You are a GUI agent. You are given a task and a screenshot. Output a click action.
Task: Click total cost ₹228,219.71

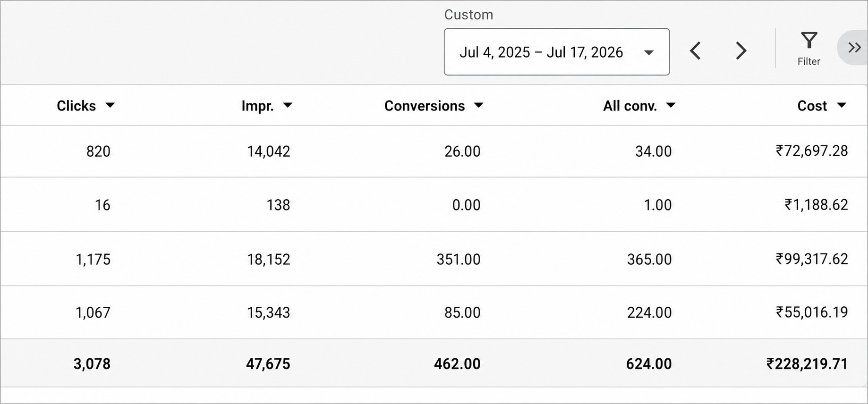pyautogui.click(x=807, y=364)
